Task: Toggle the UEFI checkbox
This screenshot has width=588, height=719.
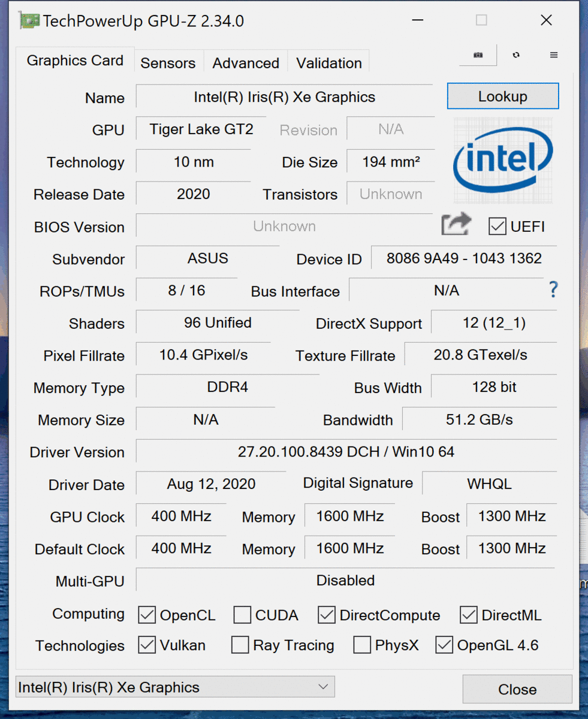Action: pyautogui.click(x=497, y=226)
